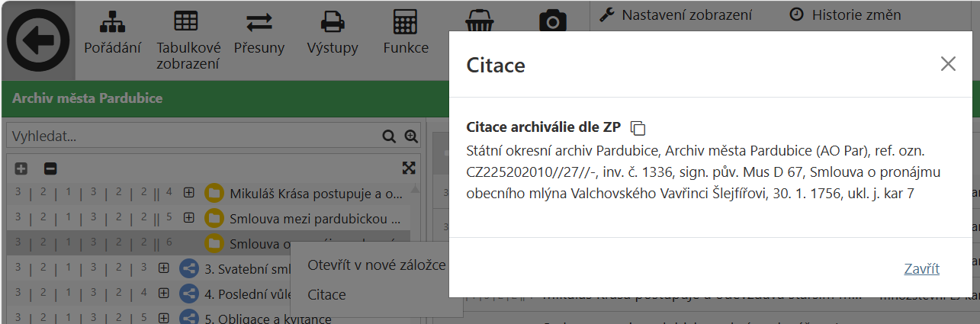Click folder icon of Smlouva mezi pardubickou
This screenshot has width=980, height=324.
coord(214,219)
